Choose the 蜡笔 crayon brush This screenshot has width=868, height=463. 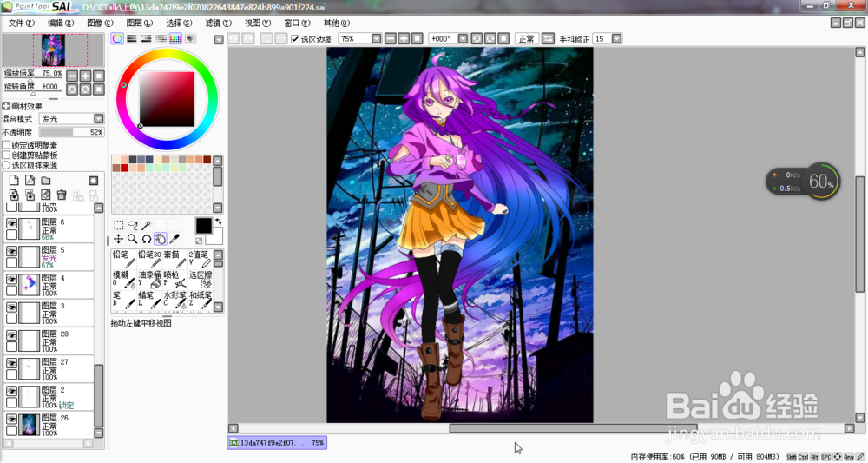[149, 300]
